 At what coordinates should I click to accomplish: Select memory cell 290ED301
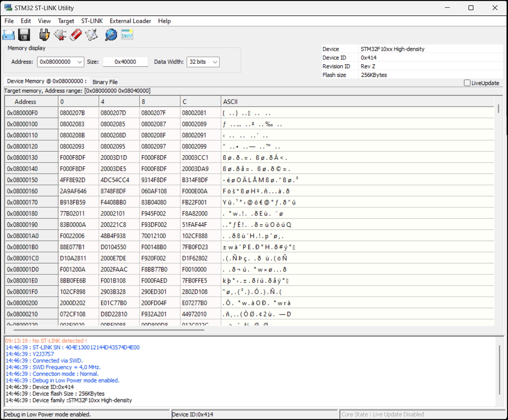(x=160, y=292)
